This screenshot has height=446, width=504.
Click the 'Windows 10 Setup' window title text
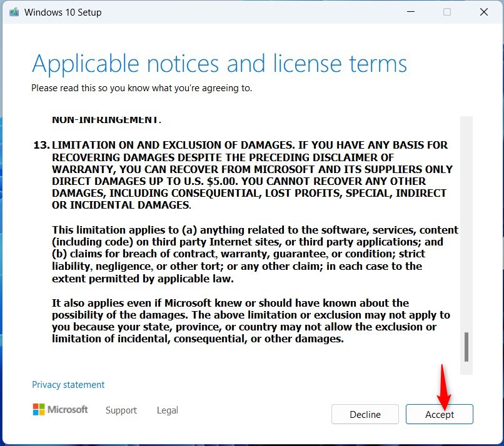coord(63,12)
